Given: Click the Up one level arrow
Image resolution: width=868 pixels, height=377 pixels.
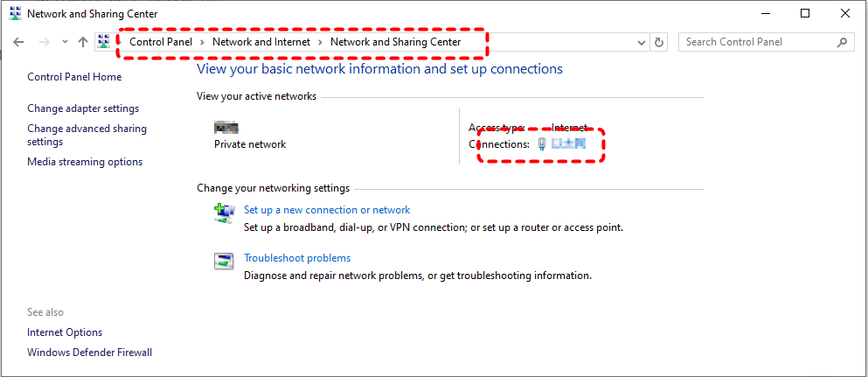Looking at the screenshot, I should pyautogui.click(x=83, y=42).
